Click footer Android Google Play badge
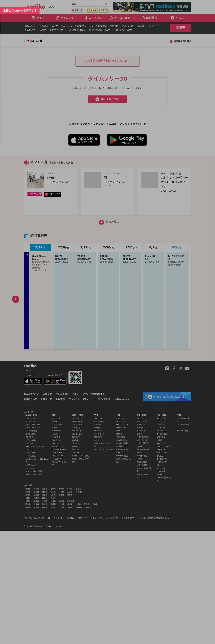The image size is (215, 644). (x=55, y=381)
